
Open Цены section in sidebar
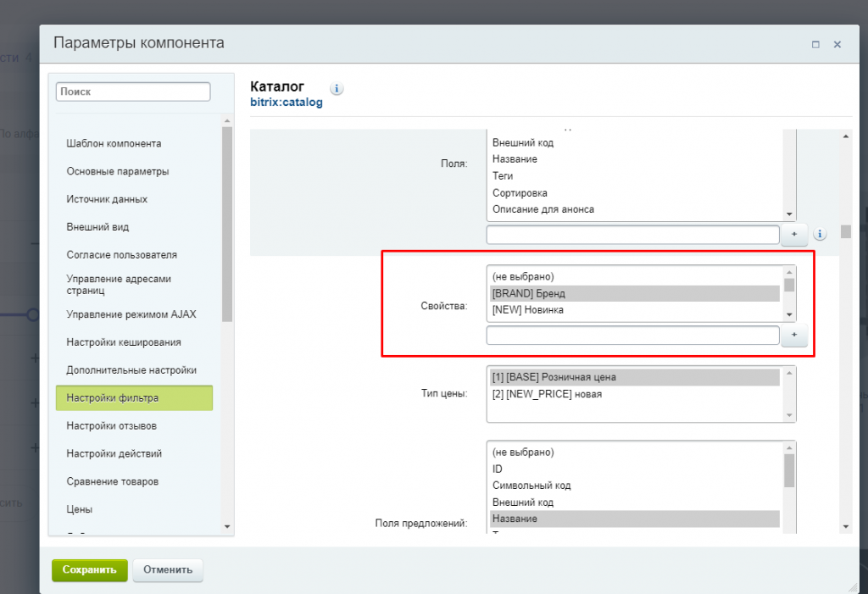coord(79,509)
